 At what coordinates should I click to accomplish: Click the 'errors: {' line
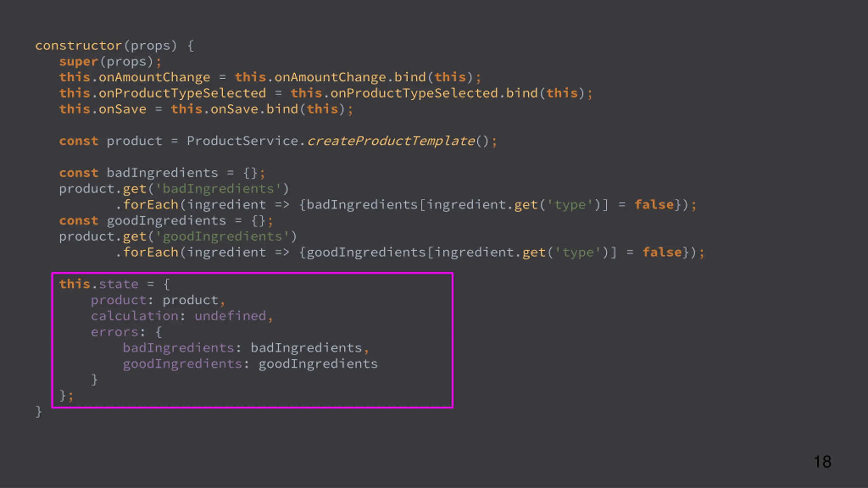(126, 332)
